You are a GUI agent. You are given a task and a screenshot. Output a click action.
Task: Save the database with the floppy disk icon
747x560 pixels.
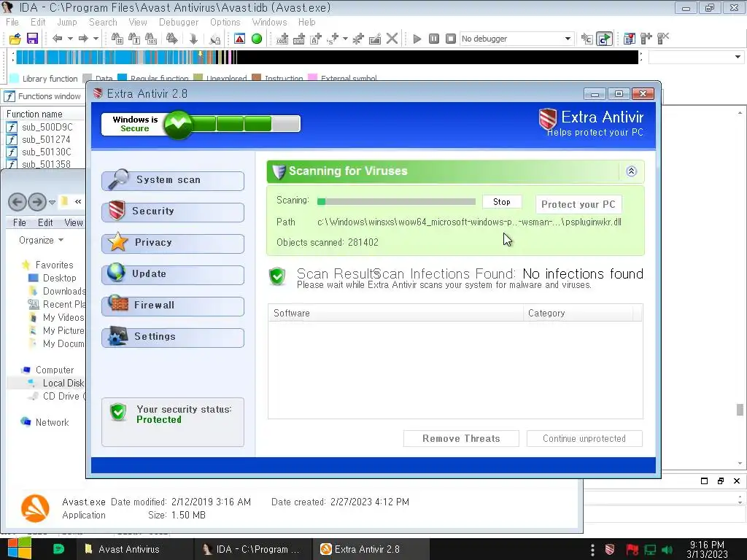tap(32, 39)
